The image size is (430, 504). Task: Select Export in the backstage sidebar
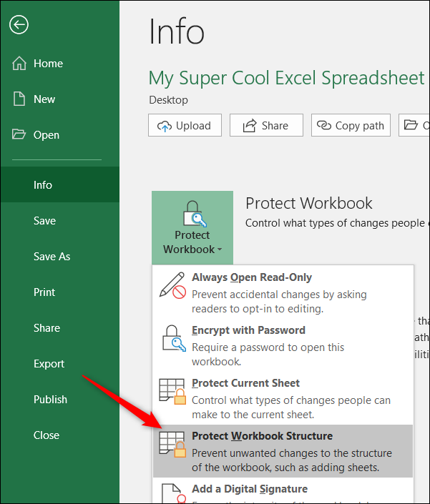point(49,364)
